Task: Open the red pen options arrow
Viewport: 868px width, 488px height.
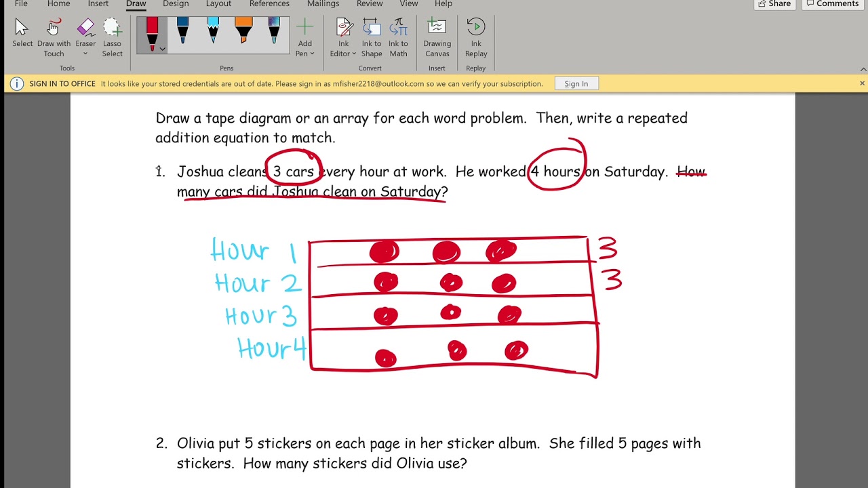Action: coord(162,48)
